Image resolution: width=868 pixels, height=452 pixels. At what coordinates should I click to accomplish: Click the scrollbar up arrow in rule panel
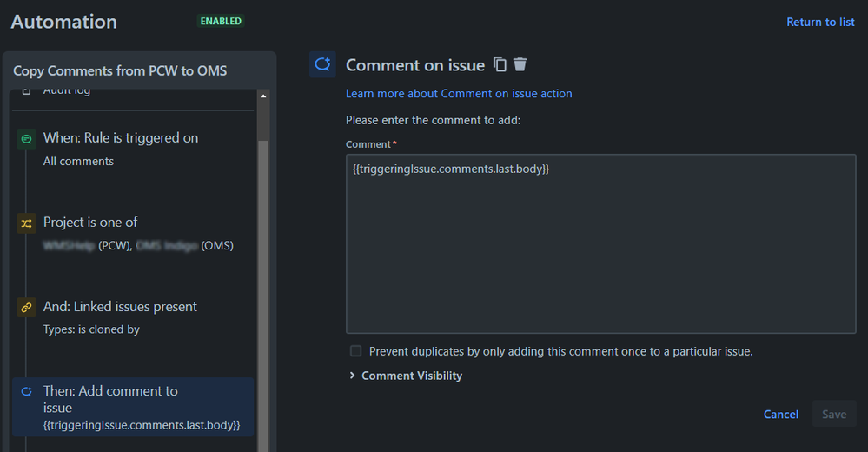click(263, 96)
